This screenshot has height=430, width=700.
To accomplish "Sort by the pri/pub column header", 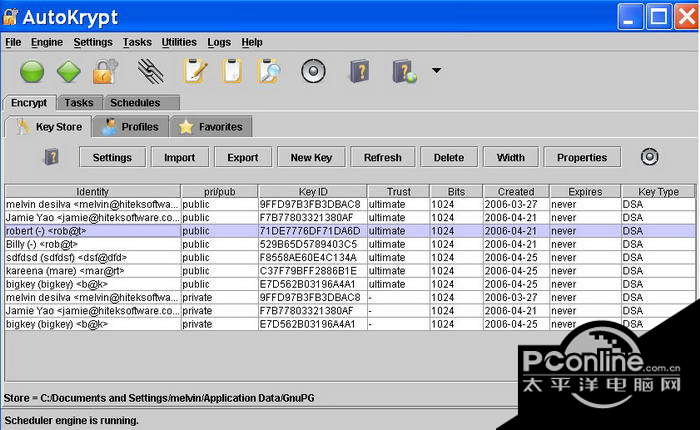I will (x=219, y=192).
